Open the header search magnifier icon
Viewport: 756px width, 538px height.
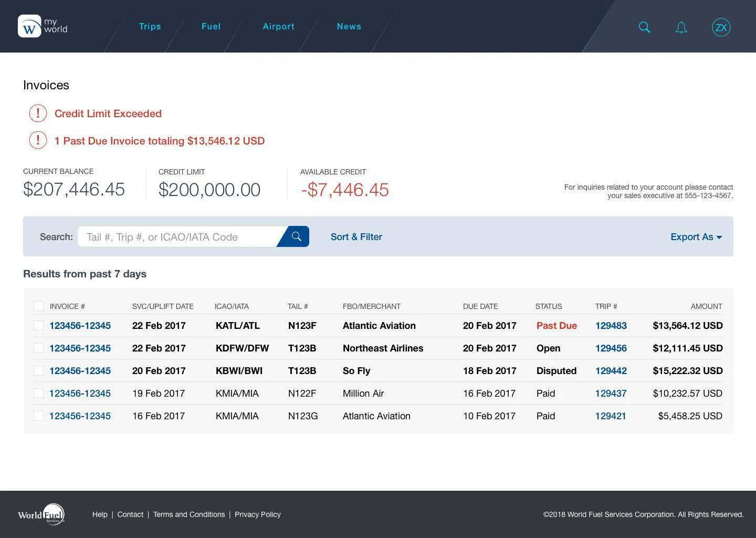pyautogui.click(x=644, y=27)
